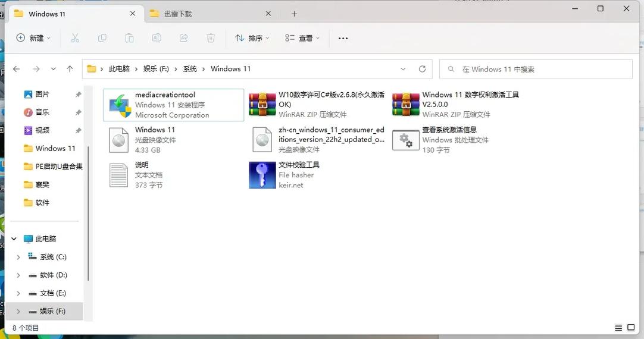Click the Paste clipboard icon
The image size is (644, 339).
(x=129, y=38)
